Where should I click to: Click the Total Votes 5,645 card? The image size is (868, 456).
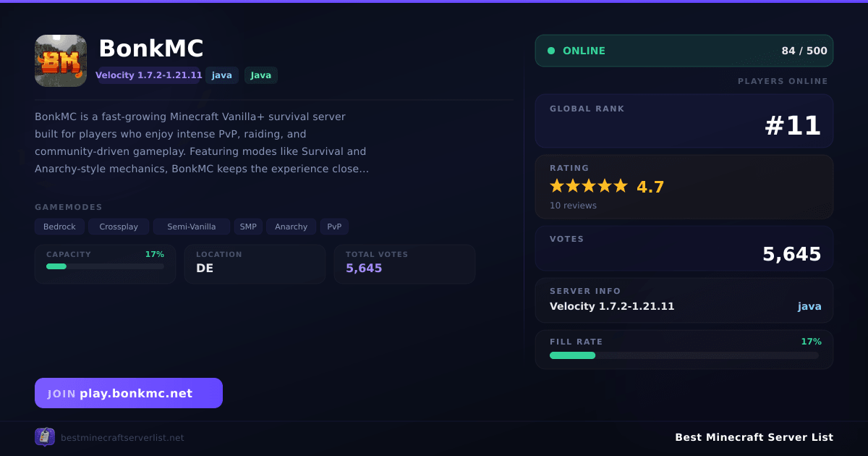pos(404,263)
